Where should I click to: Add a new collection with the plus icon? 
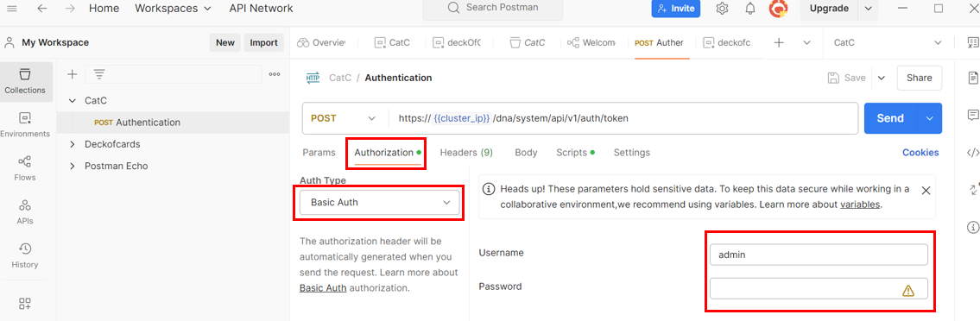(72, 74)
